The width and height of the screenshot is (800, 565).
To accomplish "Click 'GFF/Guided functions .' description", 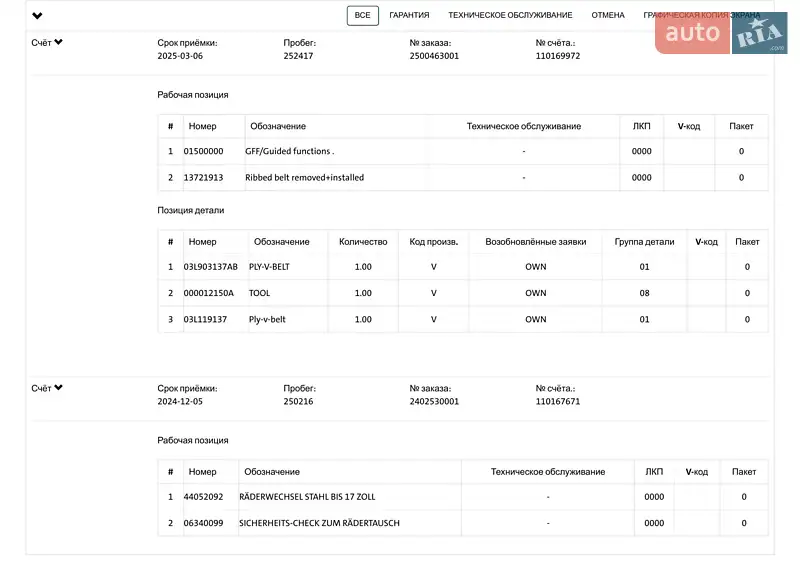I will tap(289, 151).
